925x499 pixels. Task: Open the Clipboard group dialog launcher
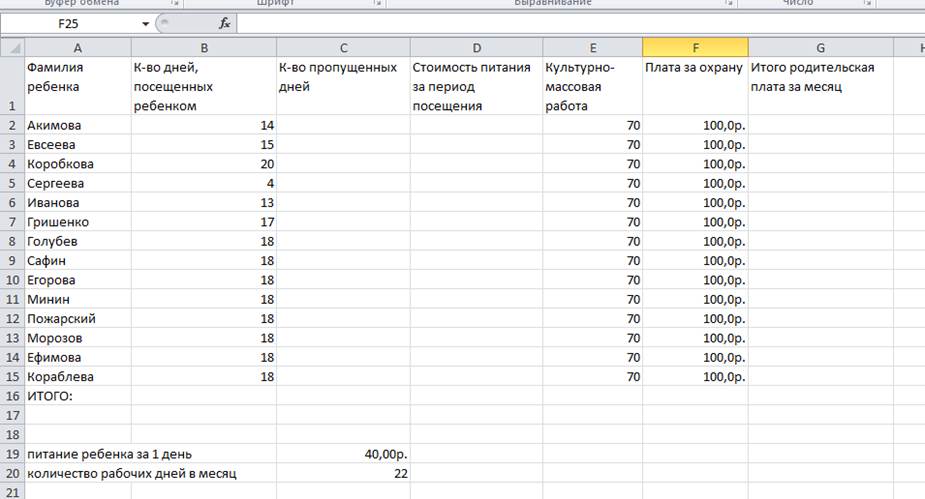[175, 3]
